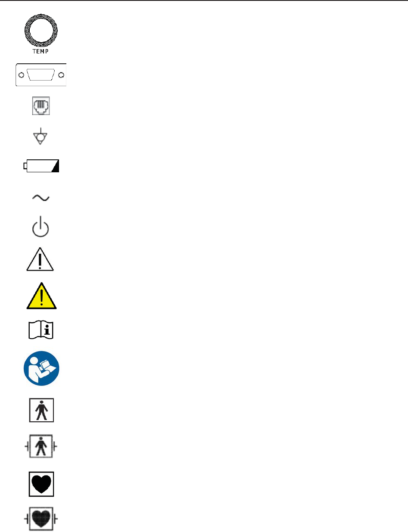This screenshot has height=532, width=408.
Task: Click the yellow warning triangle icon
Action: [41, 297]
